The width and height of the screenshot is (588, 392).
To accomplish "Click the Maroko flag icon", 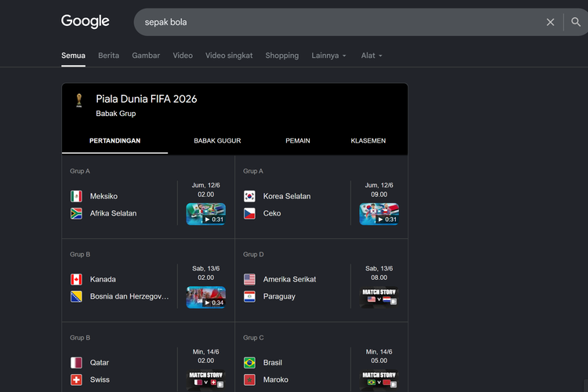I will 250,380.
